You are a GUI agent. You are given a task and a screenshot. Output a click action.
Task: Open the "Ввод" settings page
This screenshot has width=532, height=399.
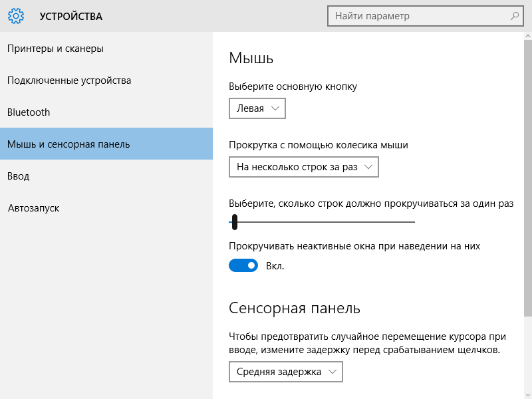click(20, 176)
